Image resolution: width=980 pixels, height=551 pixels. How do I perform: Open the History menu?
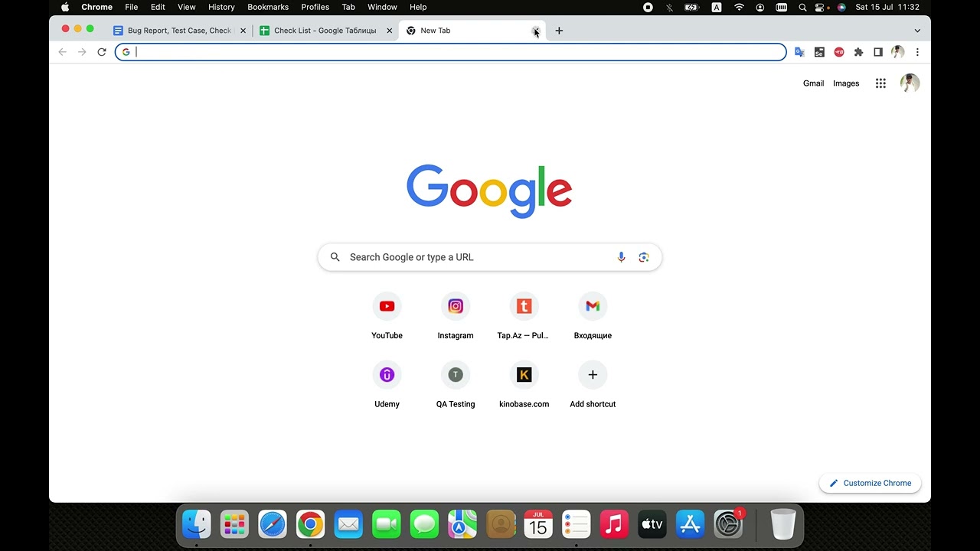221,7
